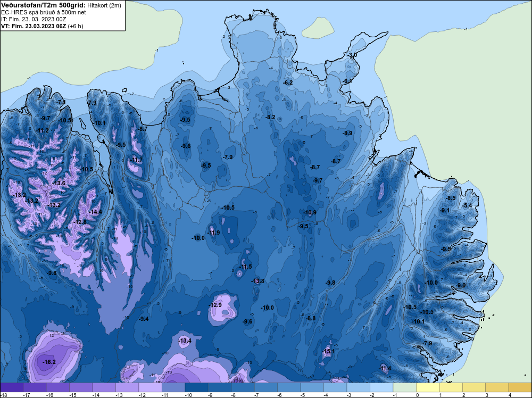Click the -6.2 temperature value on the map

pos(288,82)
